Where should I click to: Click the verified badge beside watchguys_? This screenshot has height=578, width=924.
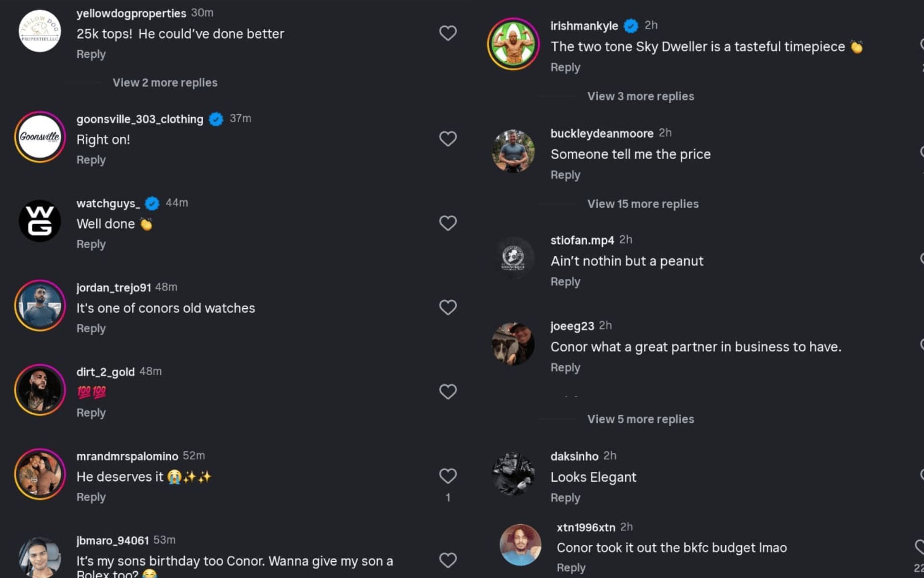tap(152, 203)
